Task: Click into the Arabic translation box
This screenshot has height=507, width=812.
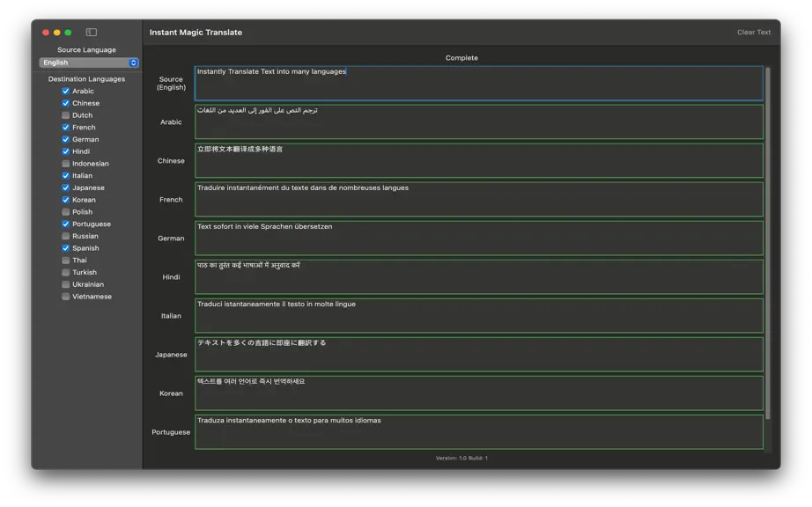Action: click(478, 122)
